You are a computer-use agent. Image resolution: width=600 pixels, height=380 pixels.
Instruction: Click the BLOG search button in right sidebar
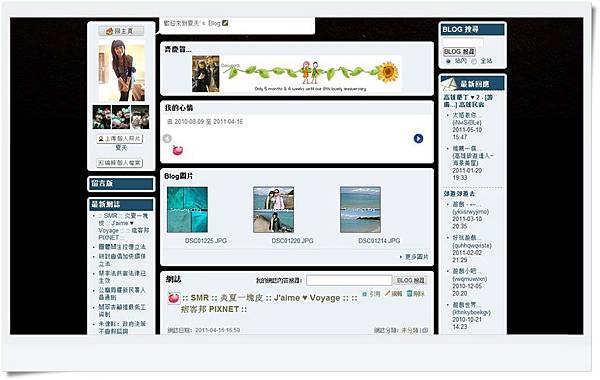pyautogui.click(x=459, y=52)
